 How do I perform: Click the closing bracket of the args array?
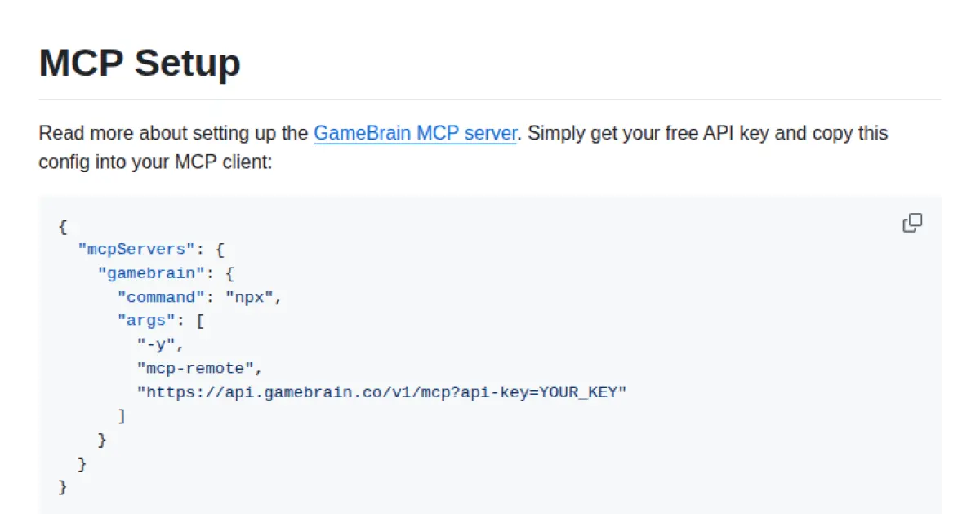click(122, 416)
